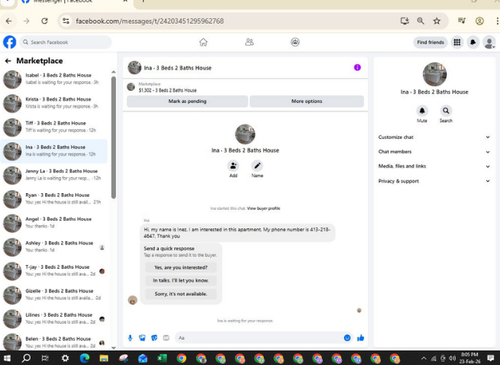Expand the Privacy & support section
Viewport: 500px width, 365px height.
pyautogui.click(x=434, y=181)
